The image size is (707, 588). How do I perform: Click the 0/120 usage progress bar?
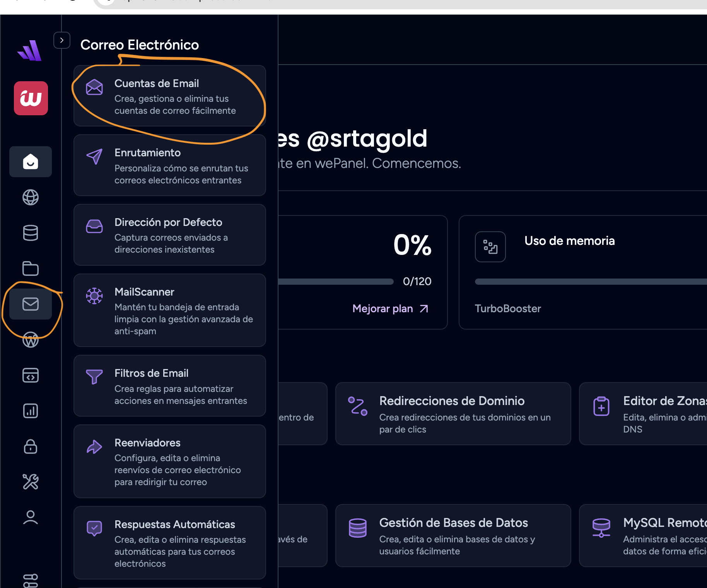coord(336,282)
